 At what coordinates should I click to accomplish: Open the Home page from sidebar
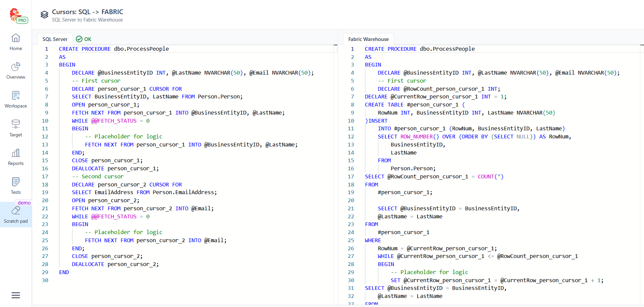[x=16, y=42]
